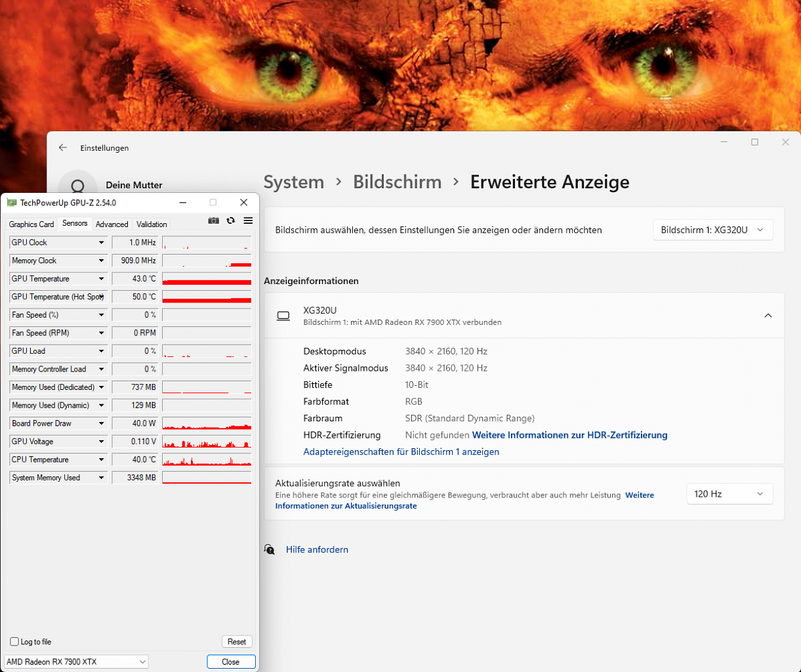The image size is (801, 672).
Task: Open the Fan Speed (RPM) dropdown
Action: (102, 333)
